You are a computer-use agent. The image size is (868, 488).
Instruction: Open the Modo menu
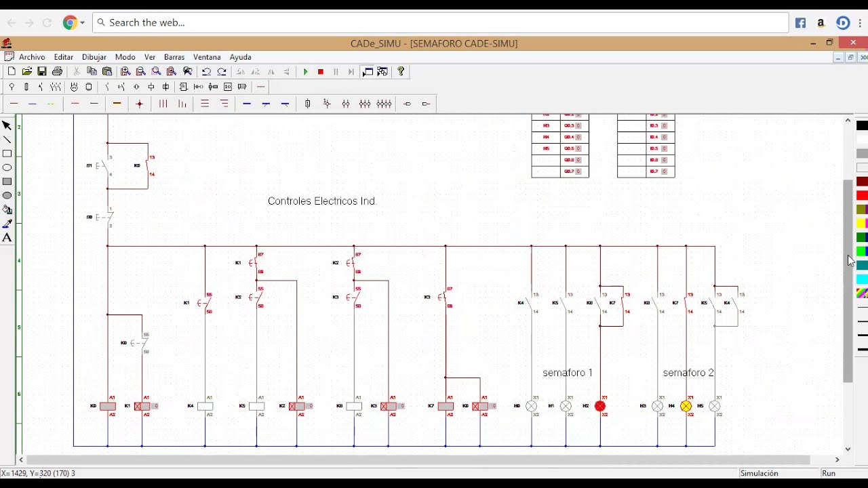click(125, 57)
